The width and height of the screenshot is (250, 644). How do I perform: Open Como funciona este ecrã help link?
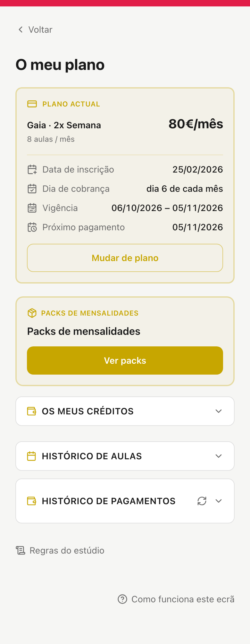click(176, 599)
